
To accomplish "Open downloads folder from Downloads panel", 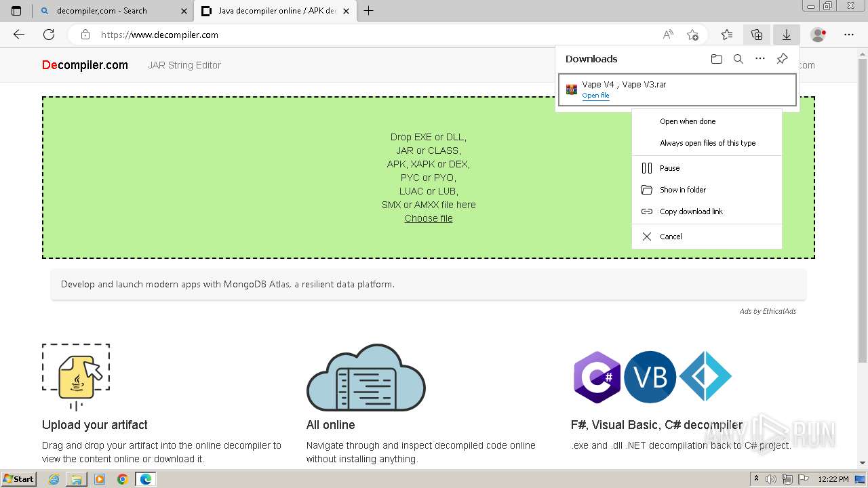I will coord(717,59).
